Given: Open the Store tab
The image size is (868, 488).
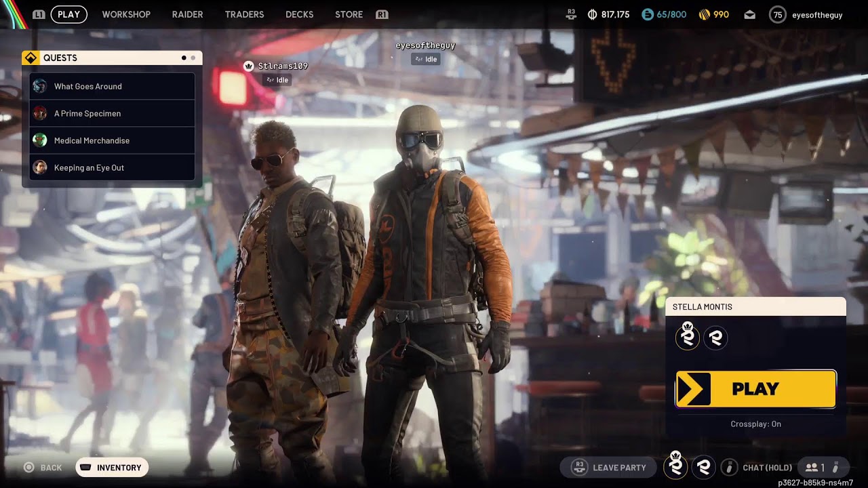Looking at the screenshot, I should point(349,14).
